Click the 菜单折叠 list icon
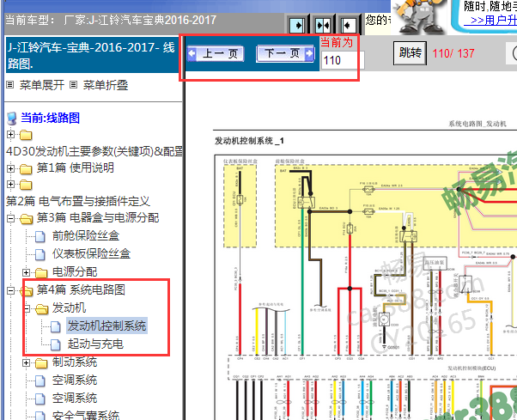 click(x=74, y=85)
